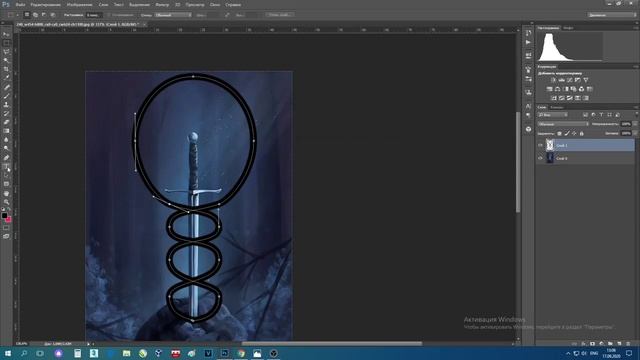Open the style dropdown in options bar
Image resolution: width=640 pixels, height=360 pixels.
(173, 15)
